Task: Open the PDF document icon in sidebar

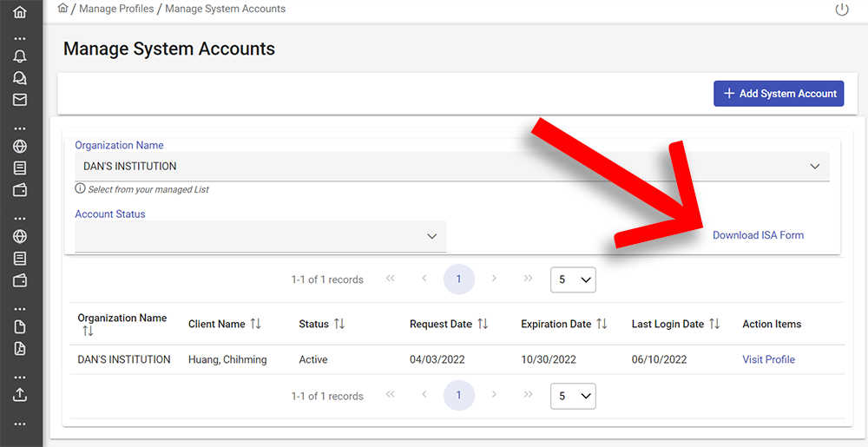Action: tap(20, 349)
